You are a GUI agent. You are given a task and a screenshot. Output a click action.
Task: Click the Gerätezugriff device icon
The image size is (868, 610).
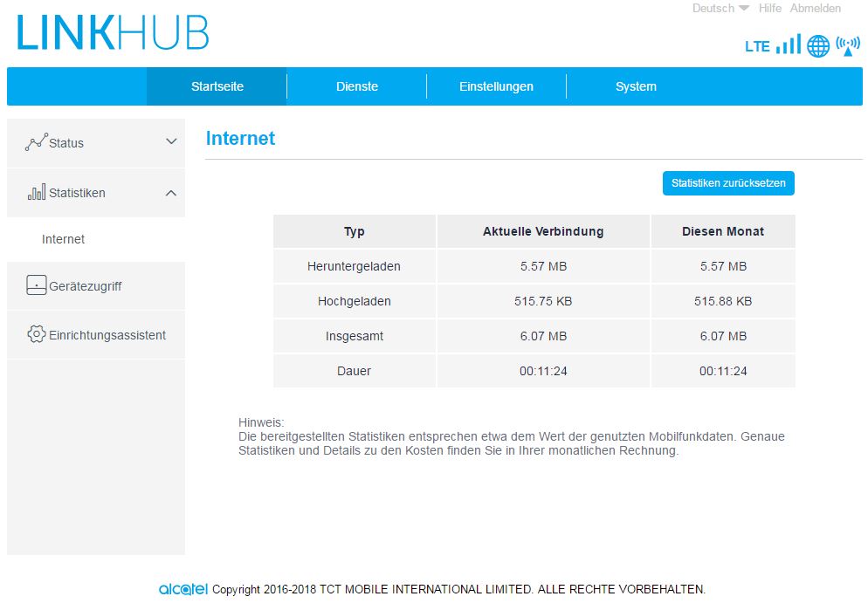(x=36, y=285)
